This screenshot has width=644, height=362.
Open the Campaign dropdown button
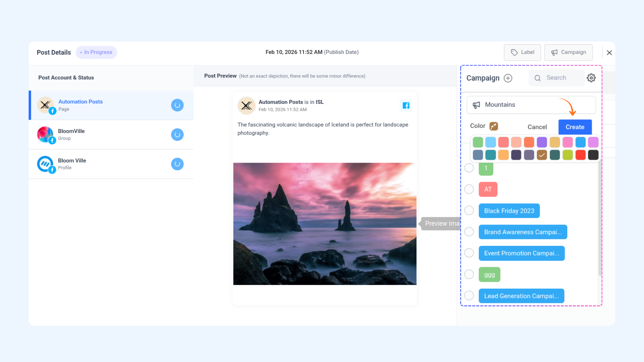point(568,52)
